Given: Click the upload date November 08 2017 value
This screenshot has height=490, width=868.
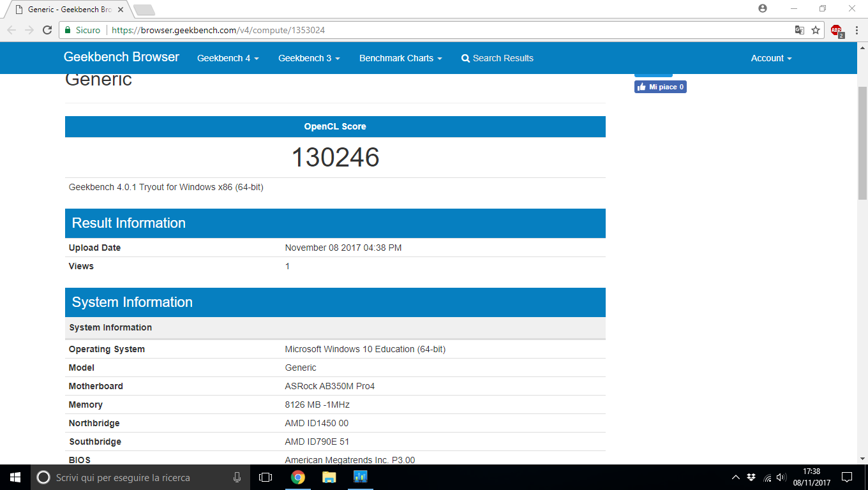Looking at the screenshot, I should point(343,248).
